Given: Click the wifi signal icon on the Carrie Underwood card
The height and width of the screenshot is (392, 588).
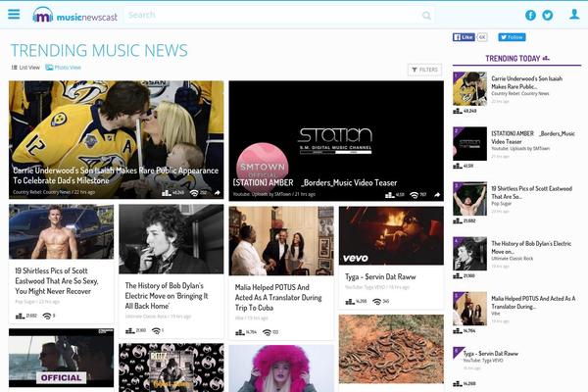Looking at the screenshot, I should pyautogui.click(x=194, y=193).
